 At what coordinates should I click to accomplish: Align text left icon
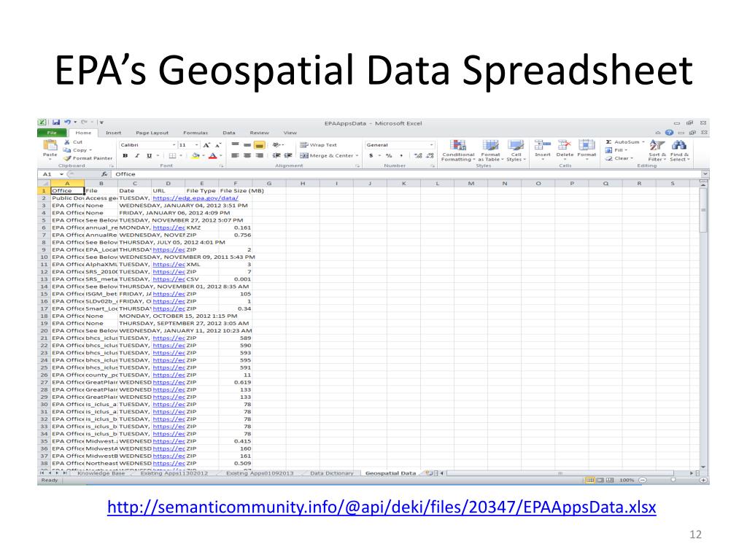click(236, 156)
